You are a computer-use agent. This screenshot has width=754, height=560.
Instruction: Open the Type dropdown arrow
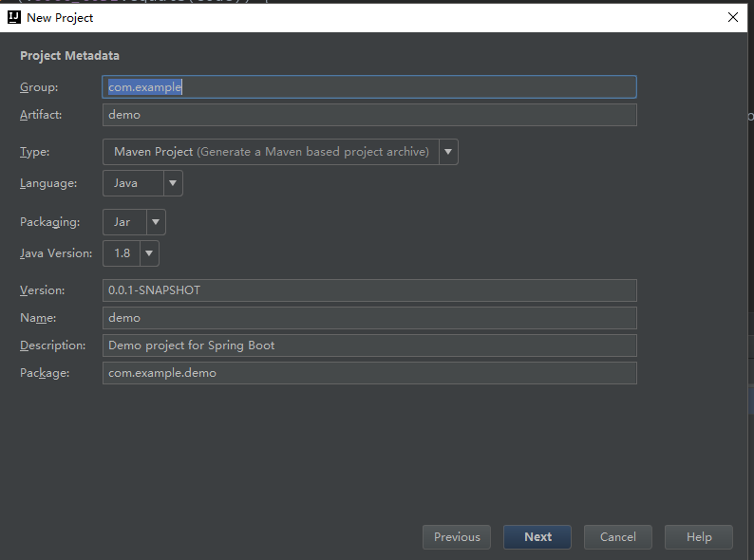pyautogui.click(x=448, y=152)
